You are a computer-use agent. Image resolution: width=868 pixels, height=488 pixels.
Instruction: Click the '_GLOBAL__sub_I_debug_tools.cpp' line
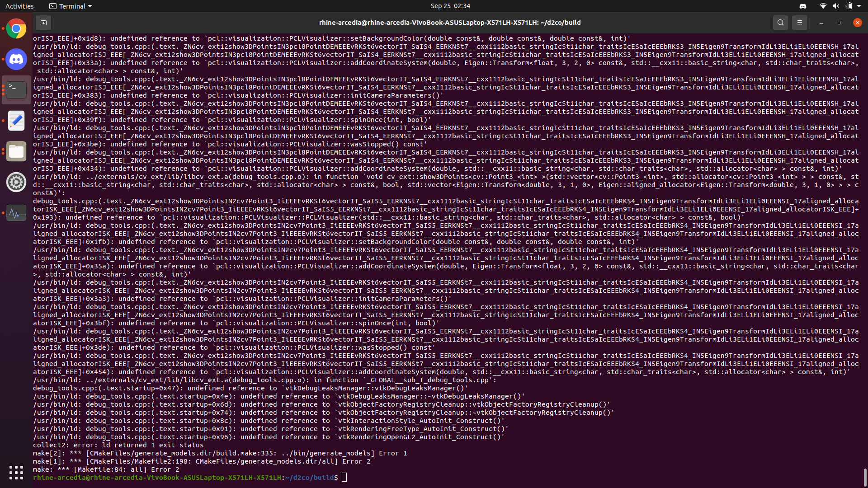click(x=265, y=380)
